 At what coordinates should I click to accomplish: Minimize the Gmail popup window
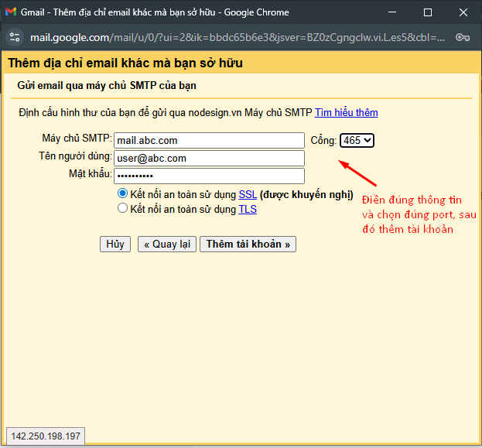[391, 13]
